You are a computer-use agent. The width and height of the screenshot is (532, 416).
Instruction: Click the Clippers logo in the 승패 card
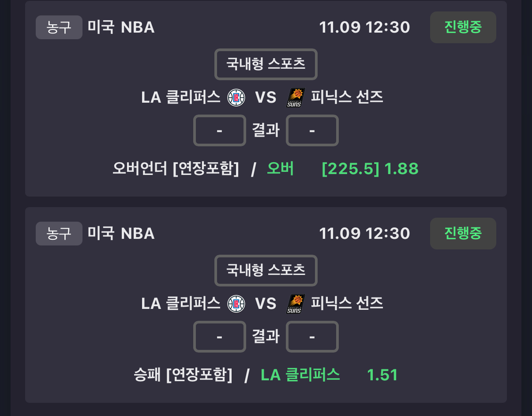(236, 304)
